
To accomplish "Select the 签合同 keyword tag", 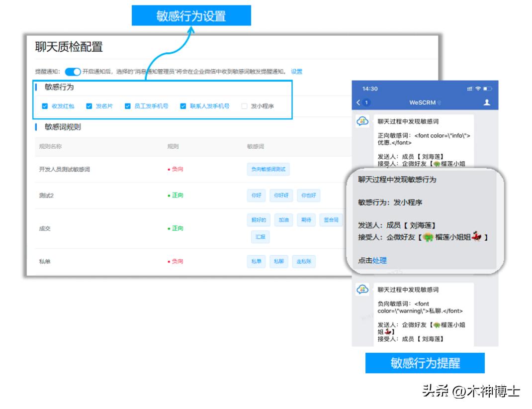I will [x=331, y=219].
